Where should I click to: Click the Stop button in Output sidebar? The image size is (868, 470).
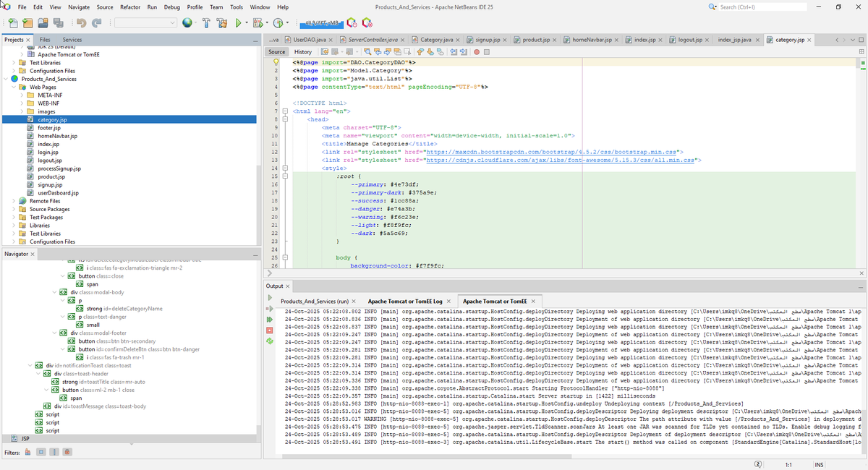tap(270, 330)
